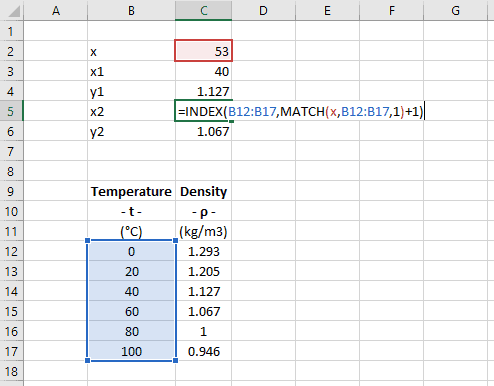Click the INDEX formula in cell C5
The height and width of the screenshot is (386, 494).
tap(300, 111)
